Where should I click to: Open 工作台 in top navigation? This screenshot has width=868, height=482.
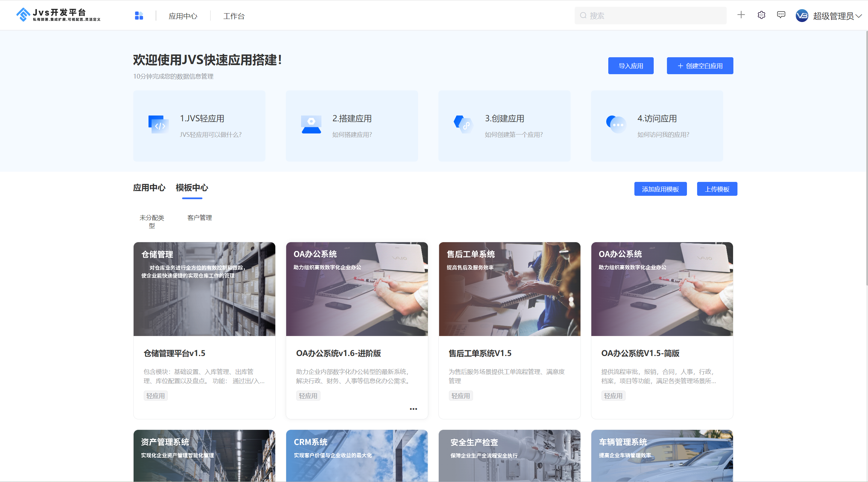(234, 16)
